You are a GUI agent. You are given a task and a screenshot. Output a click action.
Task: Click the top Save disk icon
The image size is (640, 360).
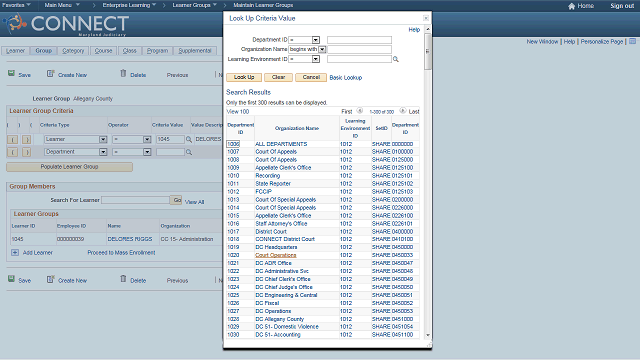11,73
